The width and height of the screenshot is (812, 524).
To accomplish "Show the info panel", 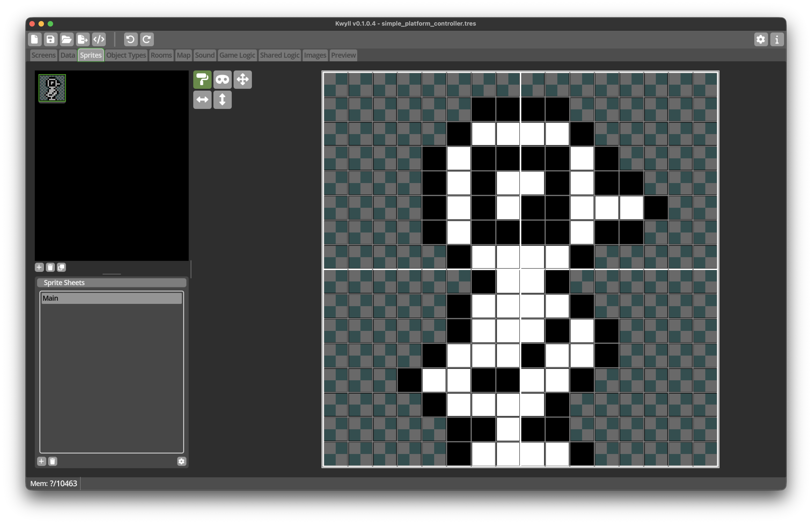I will tap(777, 39).
